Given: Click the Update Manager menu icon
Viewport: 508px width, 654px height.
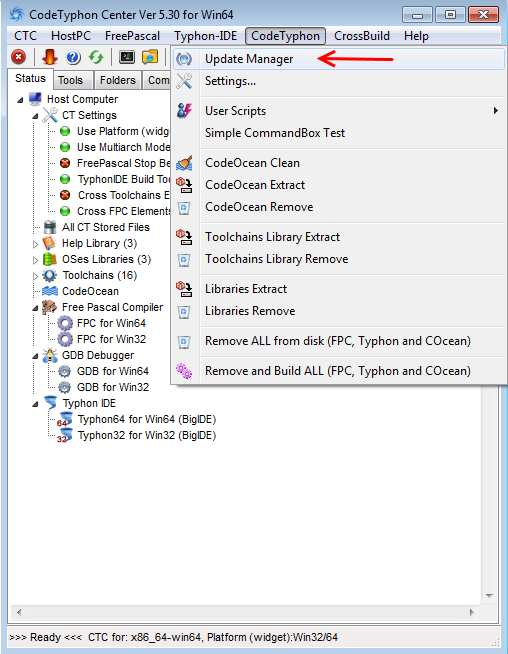Looking at the screenshot, I should click(184, 59).
